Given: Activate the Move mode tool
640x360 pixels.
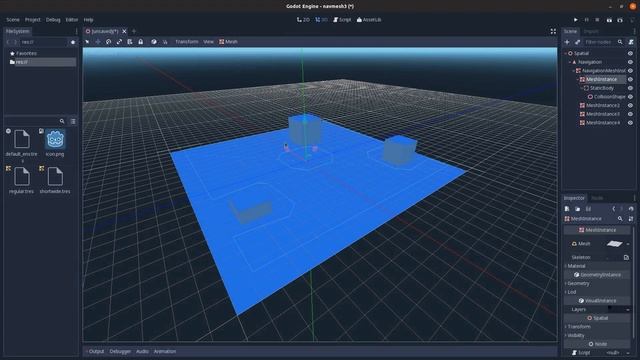Looking at the screenshot, I should [98, 42].
